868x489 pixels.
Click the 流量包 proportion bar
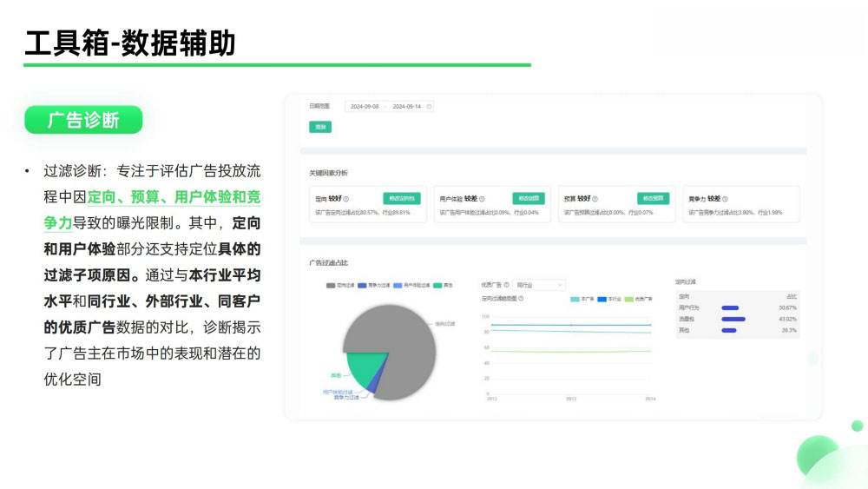[733, 319]
